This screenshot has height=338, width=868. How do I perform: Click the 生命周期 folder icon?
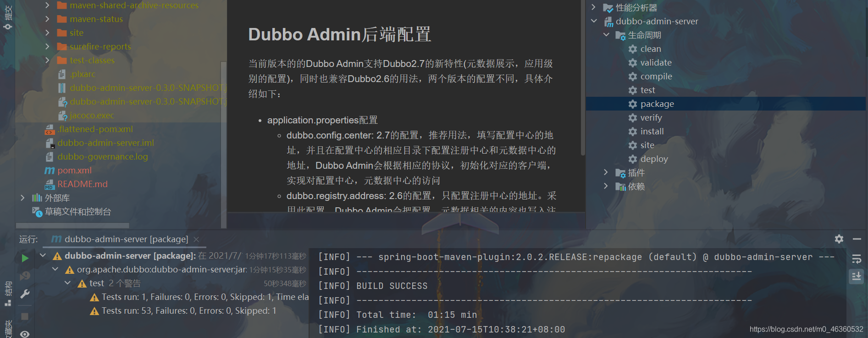(x=620, y=36)
